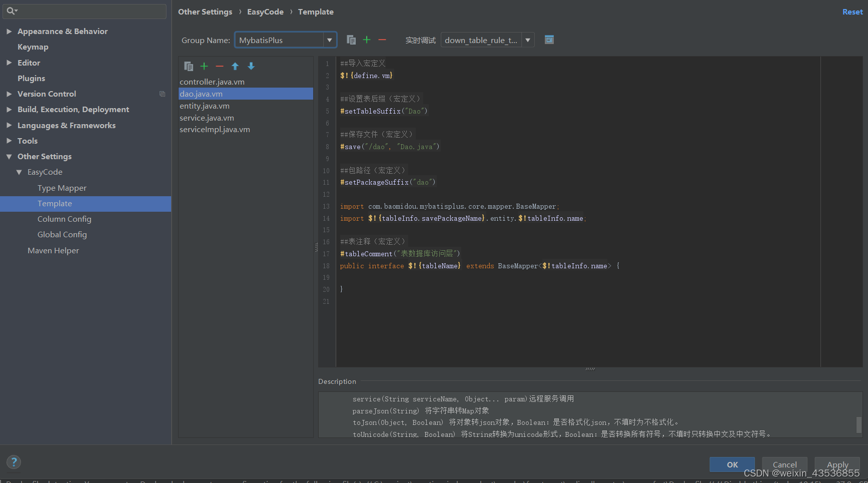This screenshot has width=868, height=483.
Task: Collapse the EasyCode tree node
Action: tap(19, 172)
